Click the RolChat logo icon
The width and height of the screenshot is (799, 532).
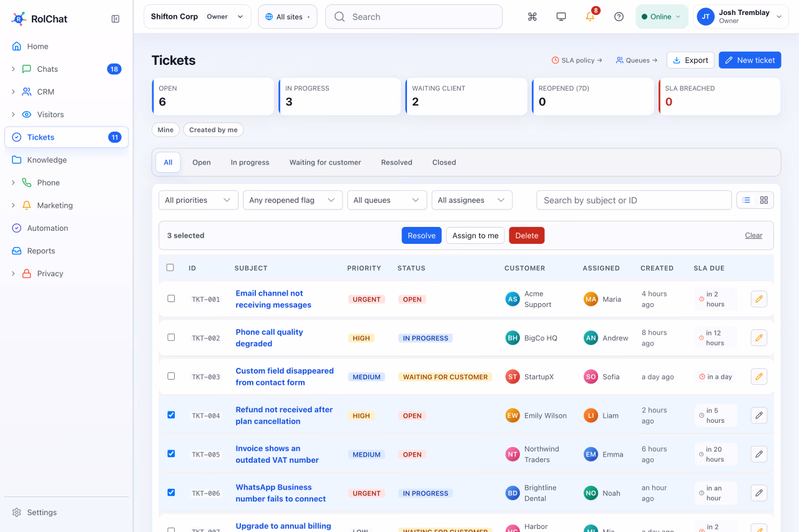(19, 19)
